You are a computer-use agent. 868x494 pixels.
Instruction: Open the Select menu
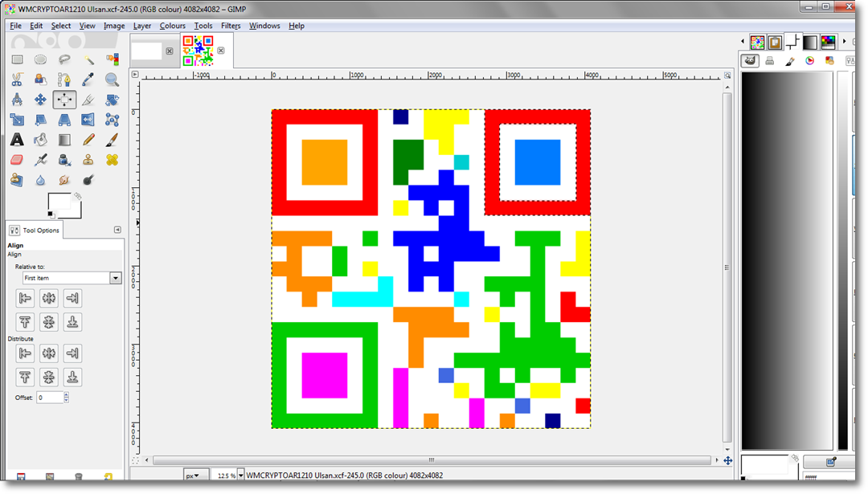(x=61, y=26)
